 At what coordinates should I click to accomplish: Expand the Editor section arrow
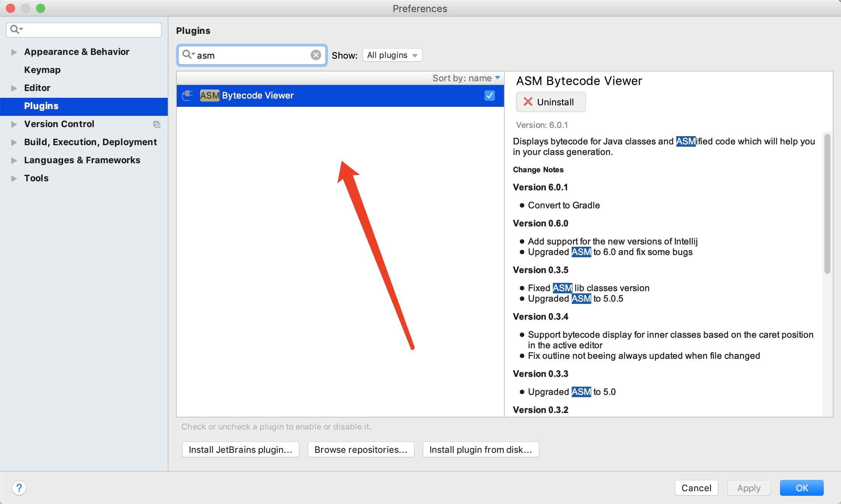coord(14,88)
